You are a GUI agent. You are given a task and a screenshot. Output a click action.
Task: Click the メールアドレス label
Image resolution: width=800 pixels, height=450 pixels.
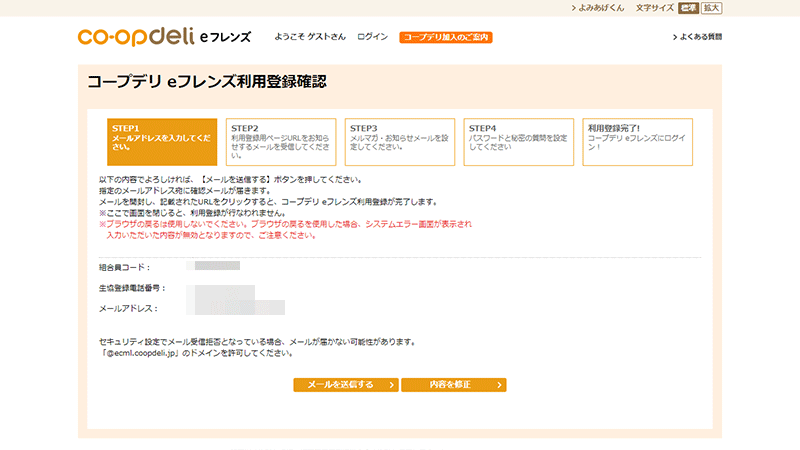coord(128,309)
